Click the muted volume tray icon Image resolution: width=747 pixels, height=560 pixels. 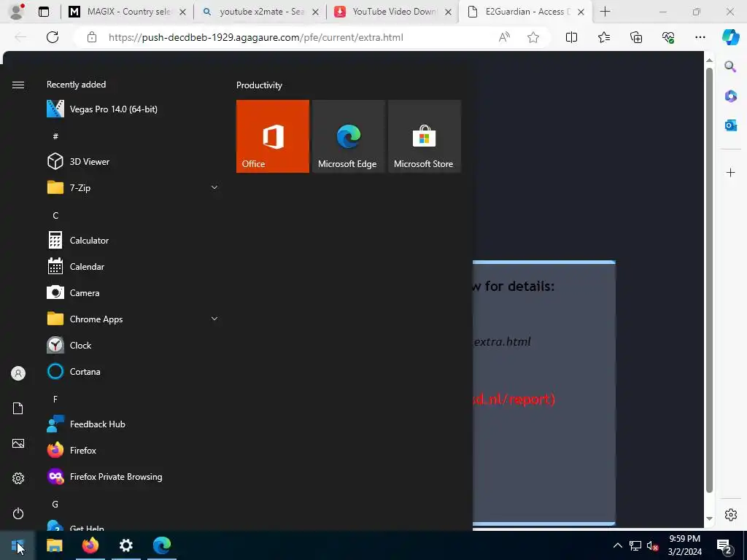[x=653, y=545]
